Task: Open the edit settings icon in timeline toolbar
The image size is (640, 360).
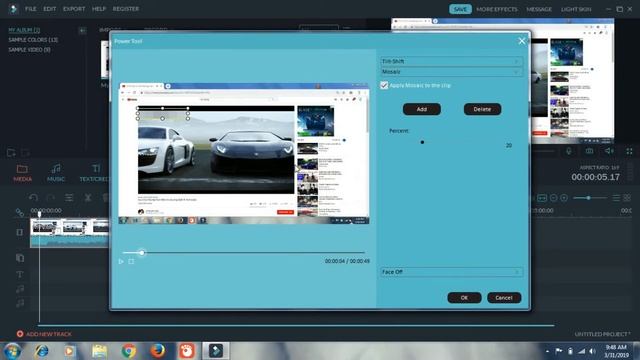Action: pyautogui.click(x=69, y=198)
